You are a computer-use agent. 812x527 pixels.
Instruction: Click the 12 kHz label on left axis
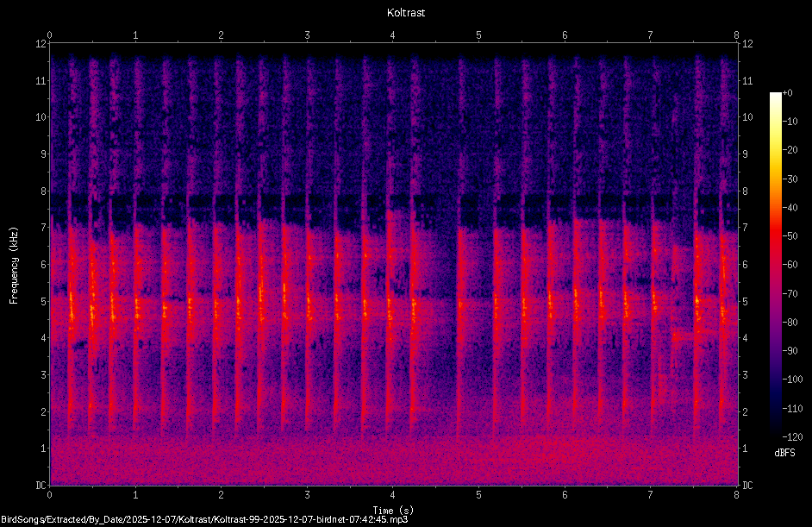tap(41, 44)
